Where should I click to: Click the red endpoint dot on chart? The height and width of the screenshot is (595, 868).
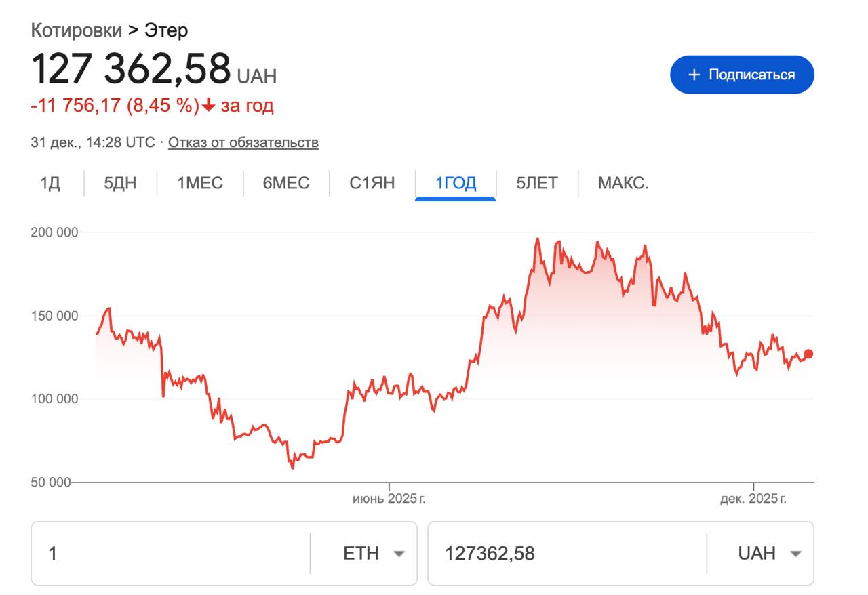coord(808,354)
